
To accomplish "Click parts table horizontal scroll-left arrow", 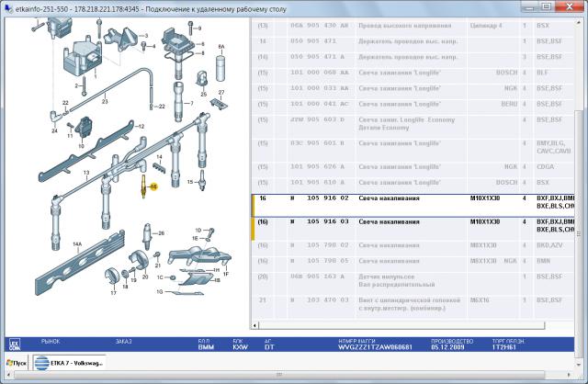I will pyautogui.click(x=254, y=325).
